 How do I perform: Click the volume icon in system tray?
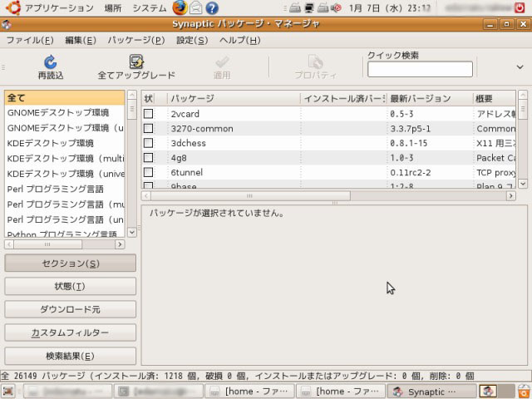click(336, 7)
